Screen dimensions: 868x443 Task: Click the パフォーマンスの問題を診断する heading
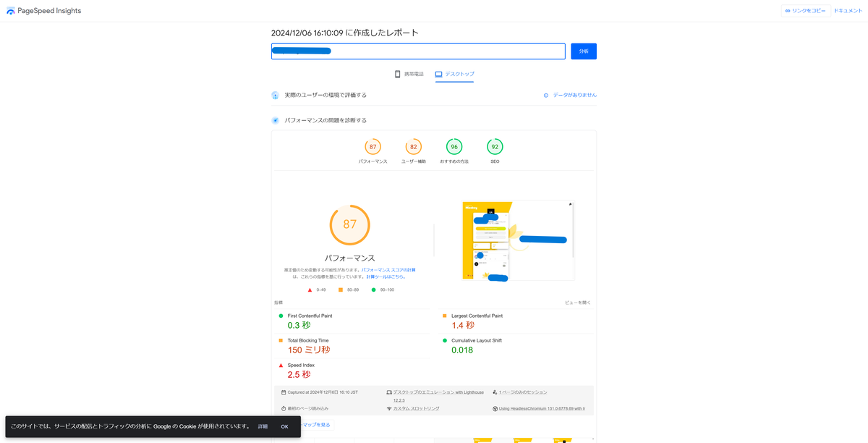point(325,120)
